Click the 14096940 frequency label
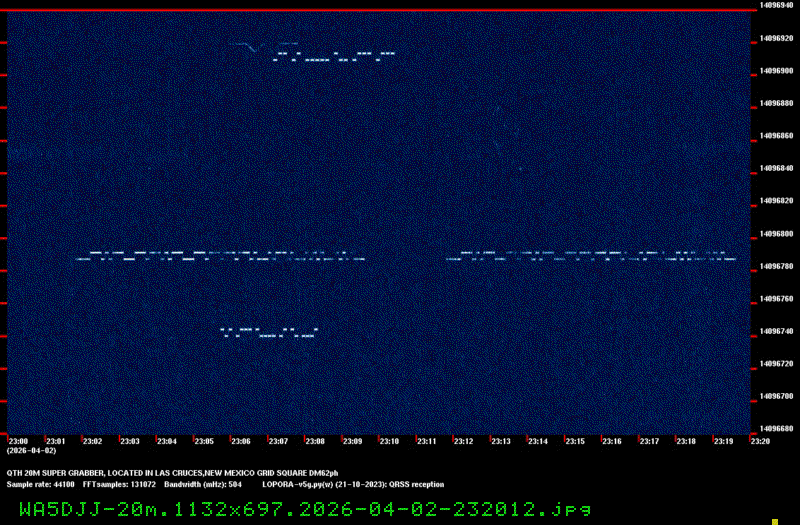This screenshot has height=525, width=800. pos(777,5)
